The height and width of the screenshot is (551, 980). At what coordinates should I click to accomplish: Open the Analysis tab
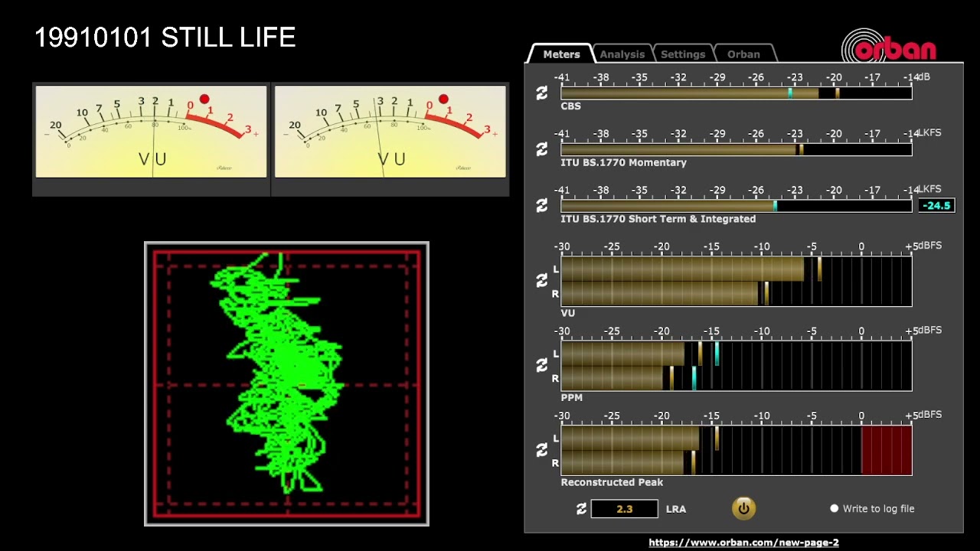point(622,54)
